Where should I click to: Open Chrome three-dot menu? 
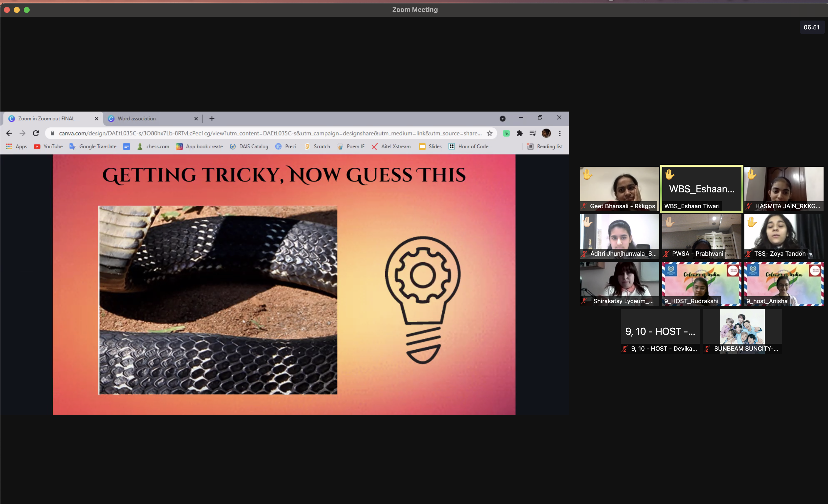560,133
